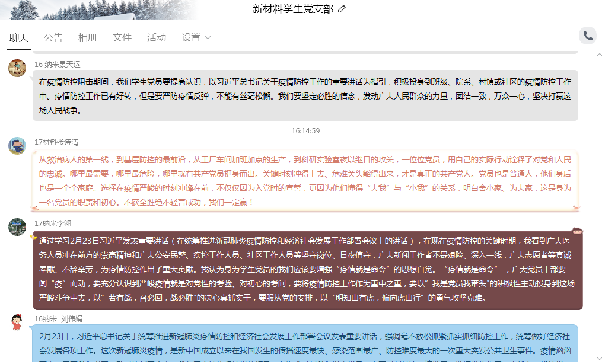Select sender name 17材料张诗清
The width and height of the screenshot is (602, 364).
56,142
